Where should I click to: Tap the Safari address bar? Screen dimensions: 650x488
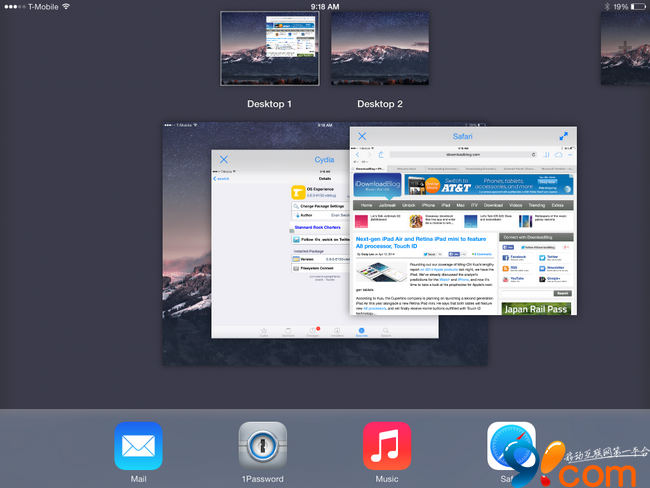point(460,155)
